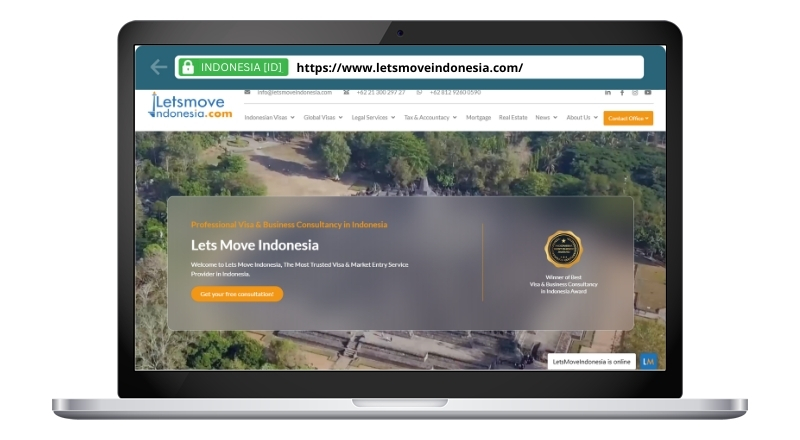Click the +62 812 9260 0590 number

(455, 92)
